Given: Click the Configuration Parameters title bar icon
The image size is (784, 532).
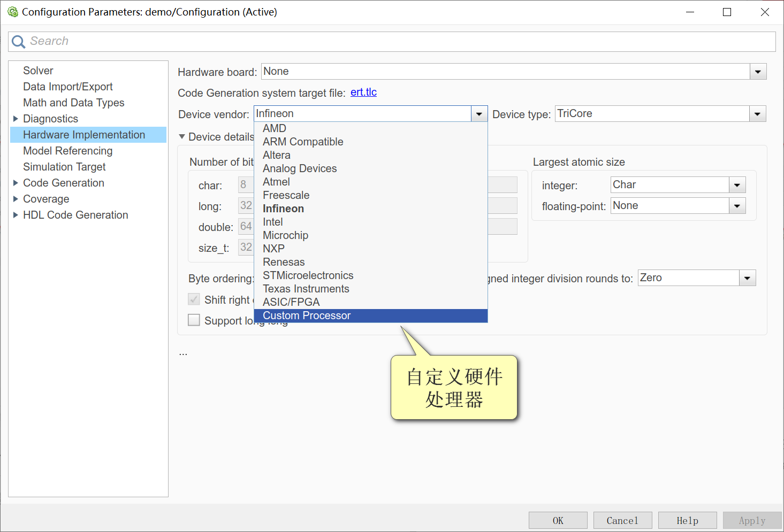Looking at the screenshot, I should (x=12, y=12).
